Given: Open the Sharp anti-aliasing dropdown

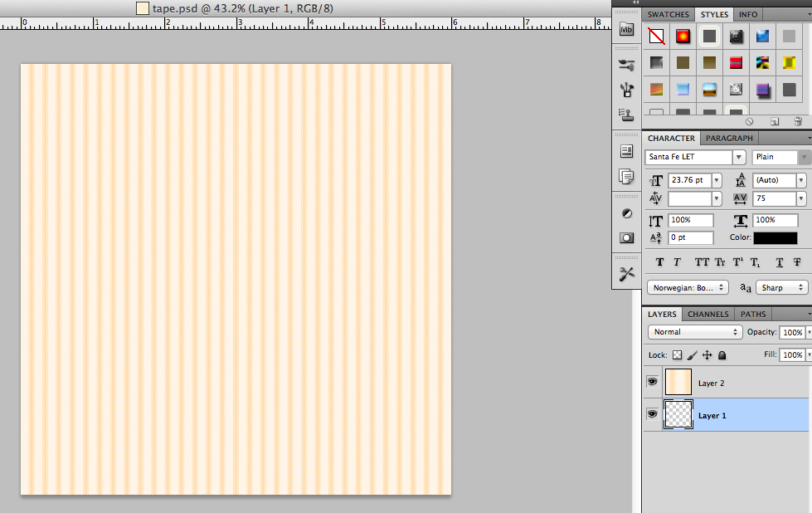Looking at the screenshot, I should click(780, 287).
